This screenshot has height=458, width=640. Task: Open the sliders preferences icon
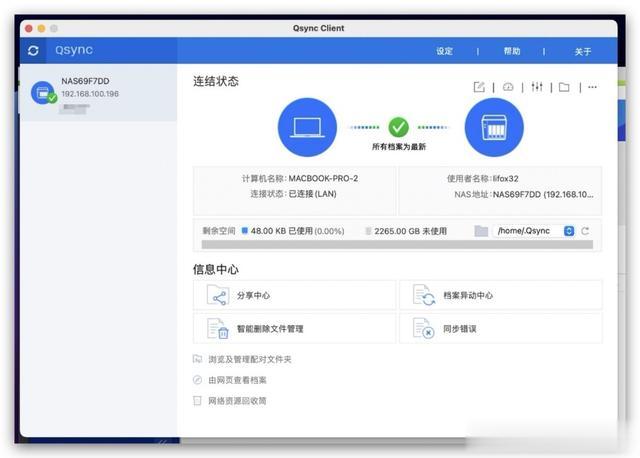pyautogui.click(x=537, y=87)
